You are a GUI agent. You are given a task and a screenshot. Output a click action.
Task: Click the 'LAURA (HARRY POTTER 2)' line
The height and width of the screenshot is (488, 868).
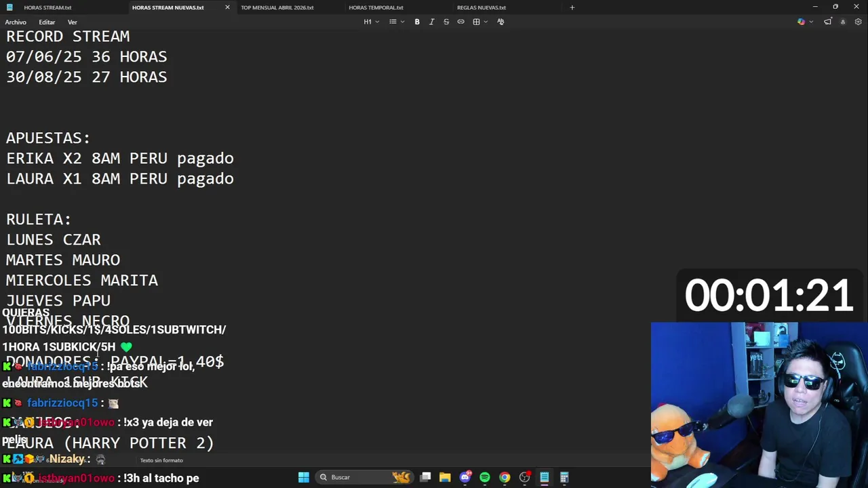pyautogui.click(x=110, y=443)
